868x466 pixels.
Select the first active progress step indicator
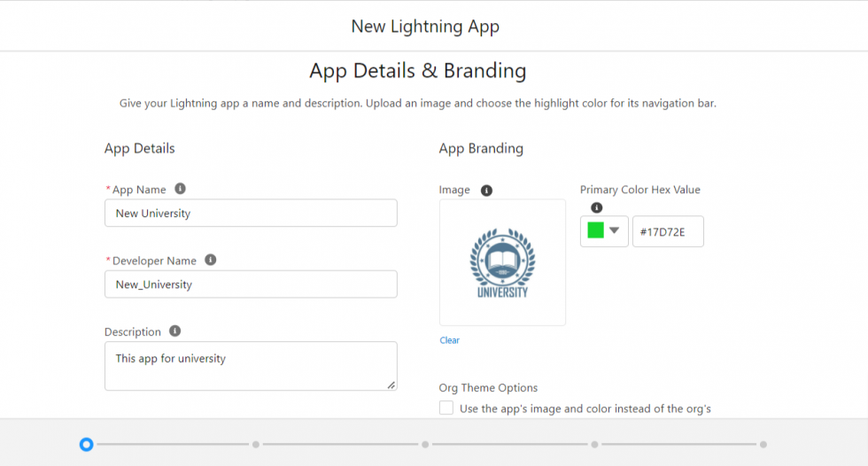point(86,444)
